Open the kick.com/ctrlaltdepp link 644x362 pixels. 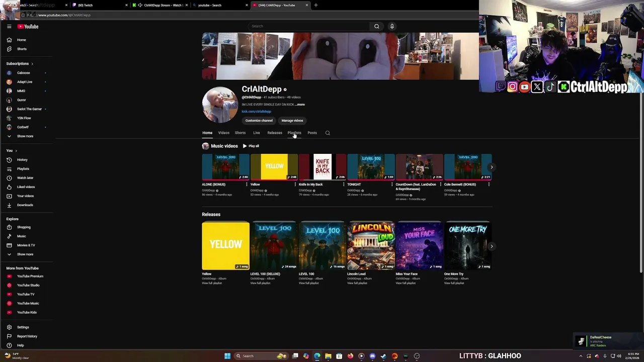(256, 112)
